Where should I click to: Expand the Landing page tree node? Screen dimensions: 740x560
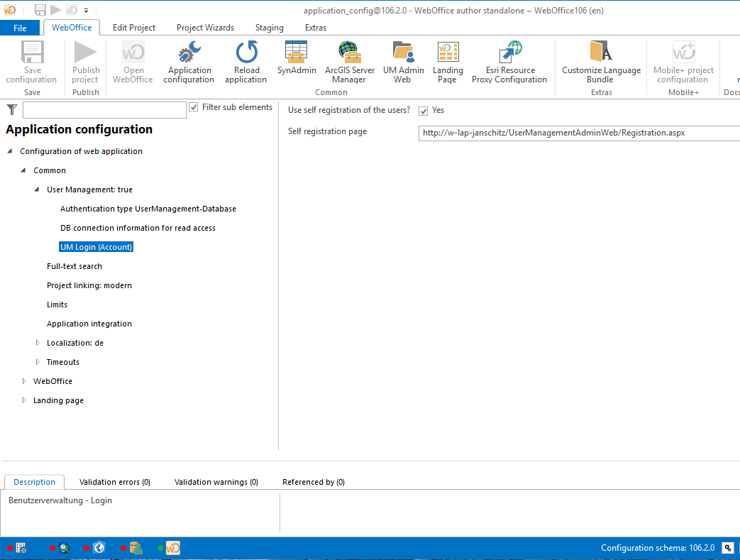click(25, 400)
